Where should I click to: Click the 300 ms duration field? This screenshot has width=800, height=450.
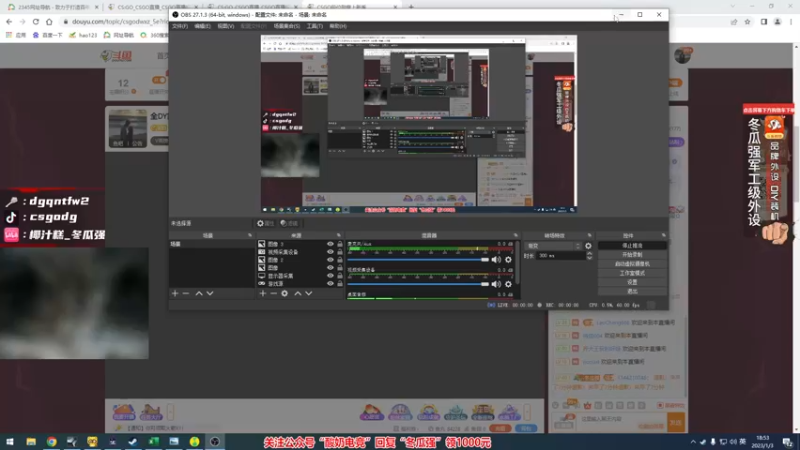click(560, 256)
